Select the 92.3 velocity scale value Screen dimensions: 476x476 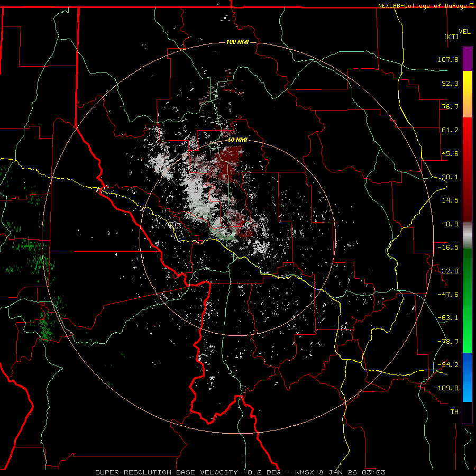tap(450, 83)
